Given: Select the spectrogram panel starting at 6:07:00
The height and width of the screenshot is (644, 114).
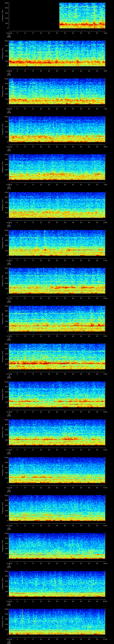Looking at the screenshot, I should coord(57,129).
